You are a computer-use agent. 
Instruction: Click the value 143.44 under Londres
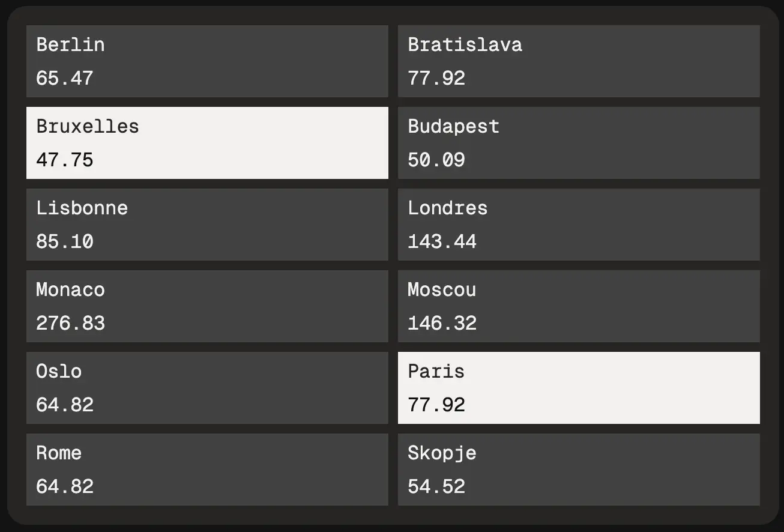[x=442, y=241]
